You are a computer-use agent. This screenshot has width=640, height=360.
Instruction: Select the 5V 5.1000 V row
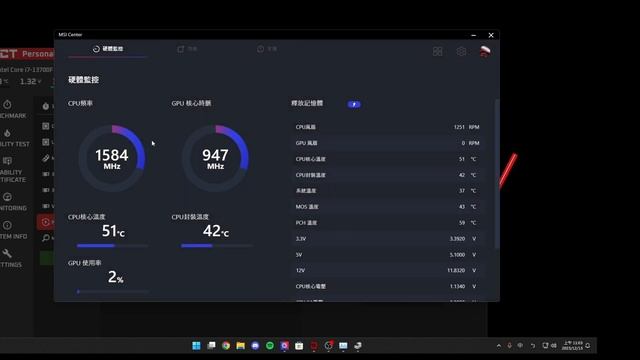(x=387, y=254)
